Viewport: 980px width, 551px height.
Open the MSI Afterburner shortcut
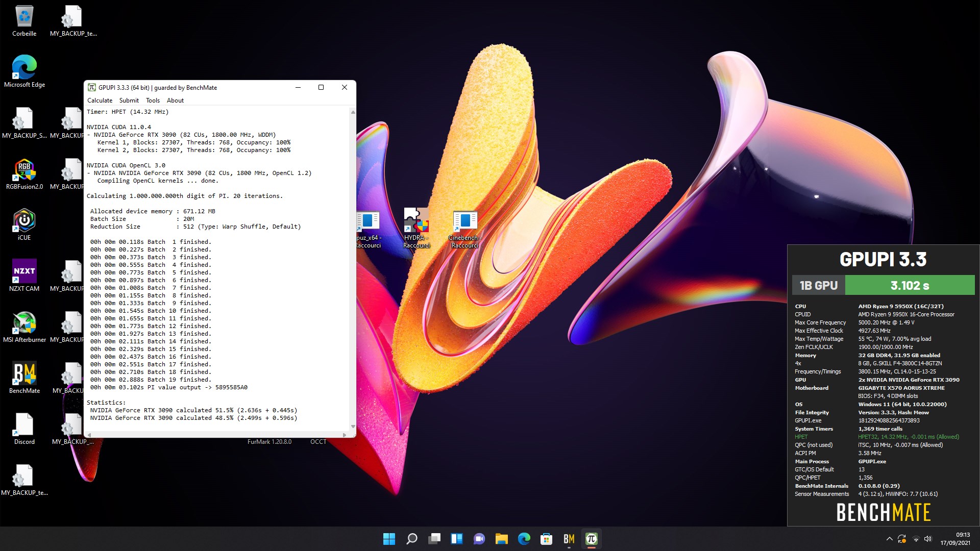tap(24, 327)
